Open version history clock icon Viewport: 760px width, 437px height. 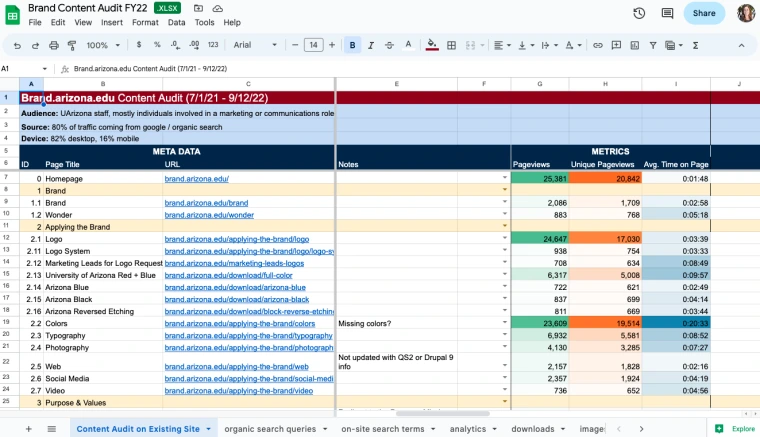[x=639, y=13]
